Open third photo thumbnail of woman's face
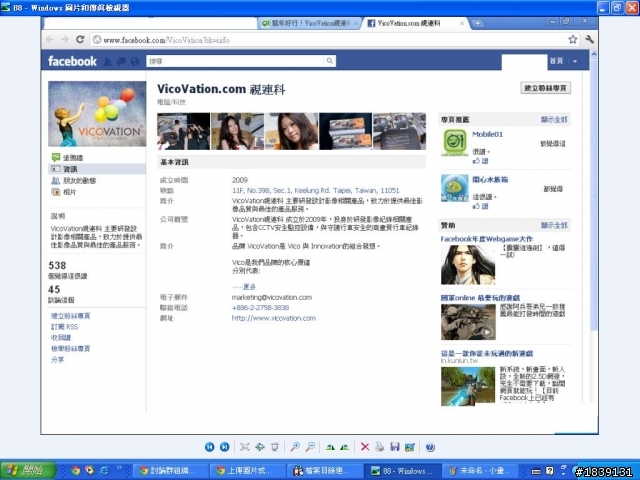The width and height of the screenshot is (640, 480). click(291, 131)
